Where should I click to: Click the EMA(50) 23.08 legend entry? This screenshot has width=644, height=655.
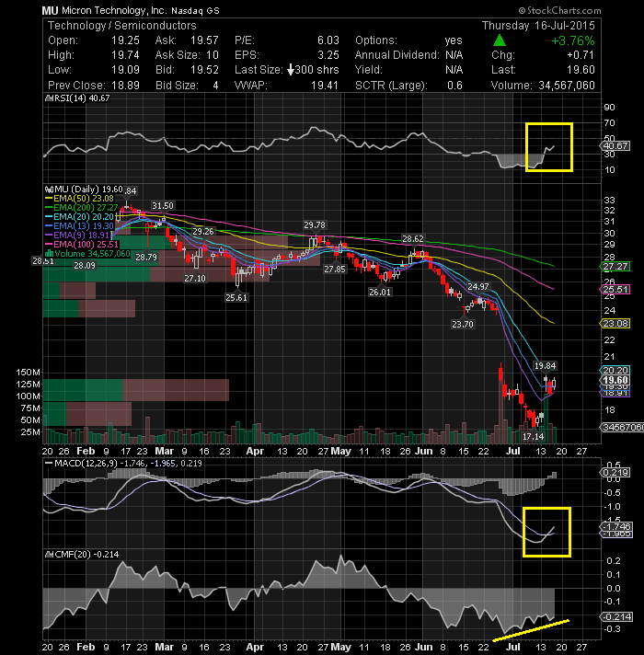(79, 199)
